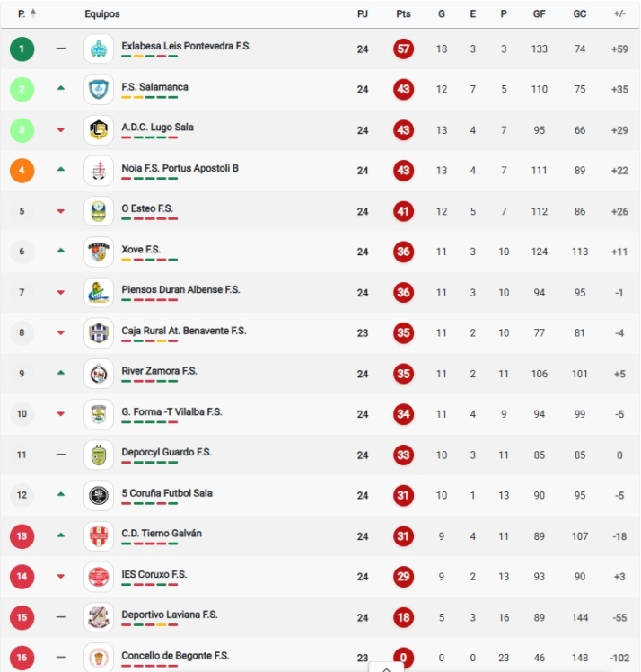Click the PJ column header
The height and width of the screenshot is (672, 641).
point(363,14)
